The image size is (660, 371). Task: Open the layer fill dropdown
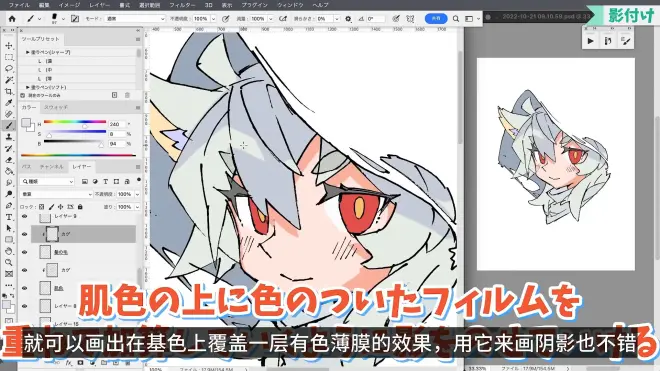tap(137, 207)
